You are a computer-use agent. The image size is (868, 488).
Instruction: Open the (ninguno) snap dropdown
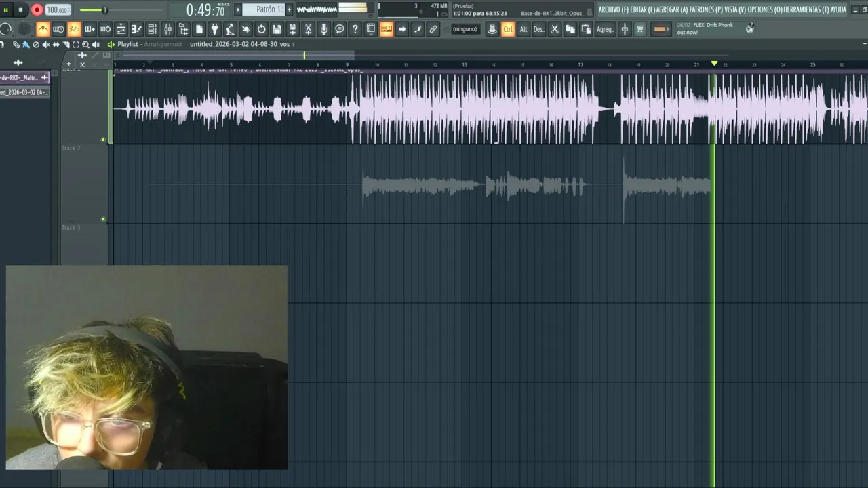[x=465, y=29]
